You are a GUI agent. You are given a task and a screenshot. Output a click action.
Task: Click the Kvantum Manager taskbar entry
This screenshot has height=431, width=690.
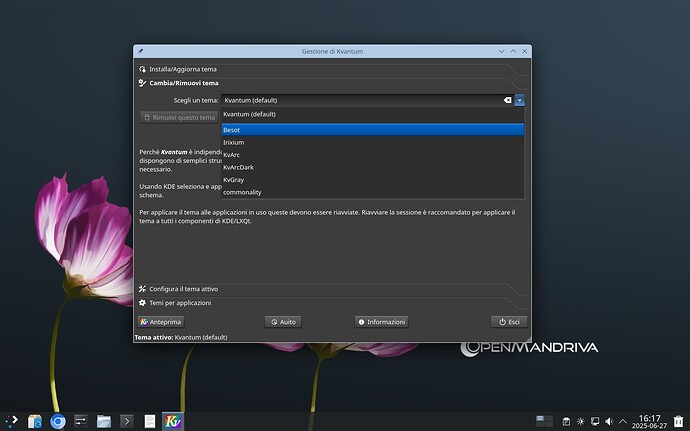(x=172, y=421)
